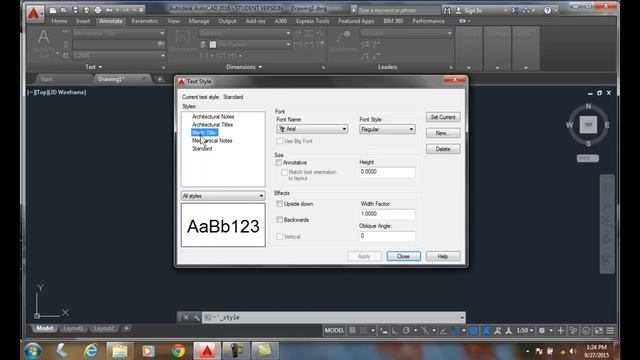The width and height of the screenshot is (640, 360).
Task: Click the AutoCAD taskbar icon
Action: (x=207, y=351)
